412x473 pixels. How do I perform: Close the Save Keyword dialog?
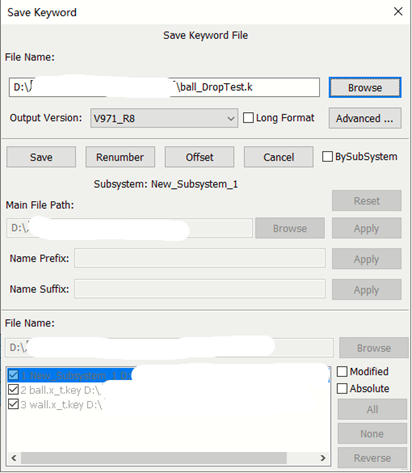click(398, 12)
